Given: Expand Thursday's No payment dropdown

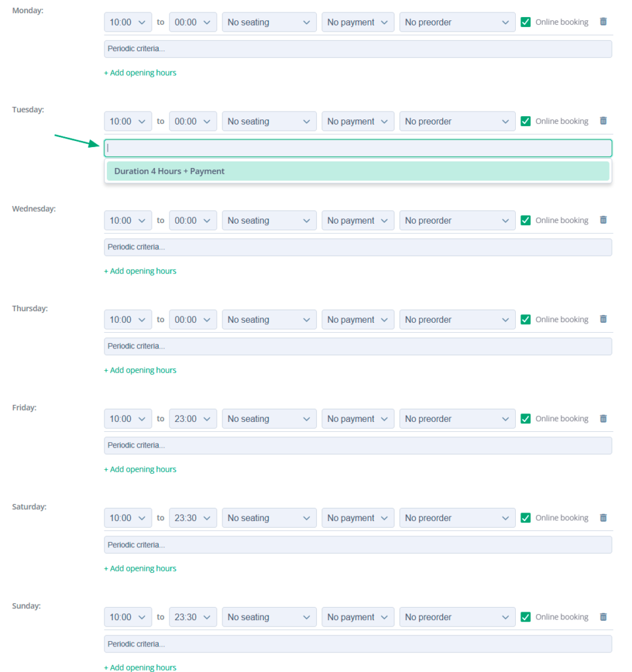Looking at the screenshot, I should [x=358, y=319].
